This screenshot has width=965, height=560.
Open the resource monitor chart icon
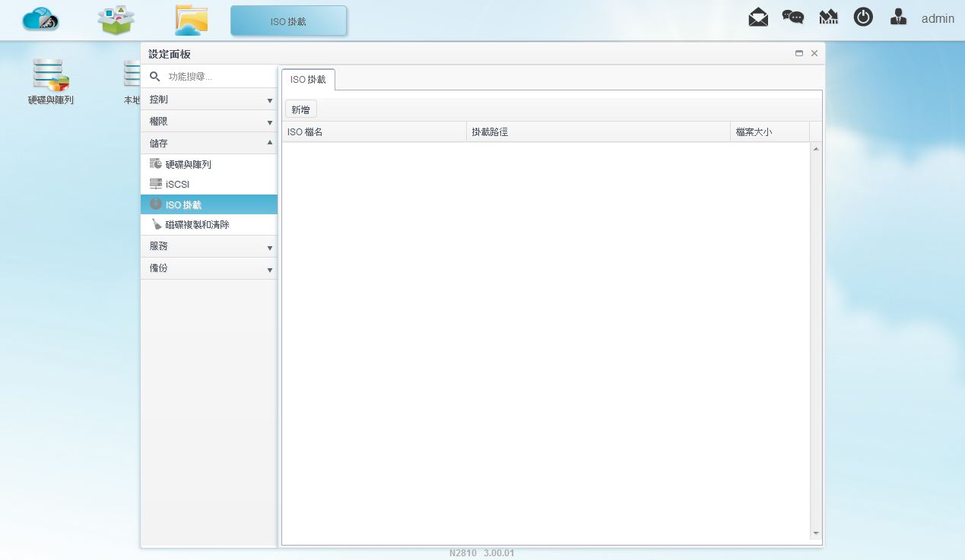828,17
